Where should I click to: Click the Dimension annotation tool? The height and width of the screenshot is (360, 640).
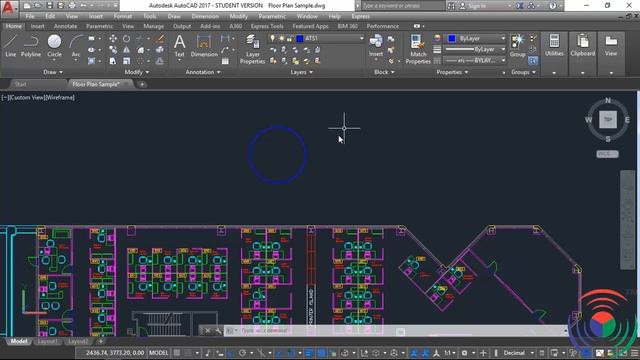[x=204, y=46]
